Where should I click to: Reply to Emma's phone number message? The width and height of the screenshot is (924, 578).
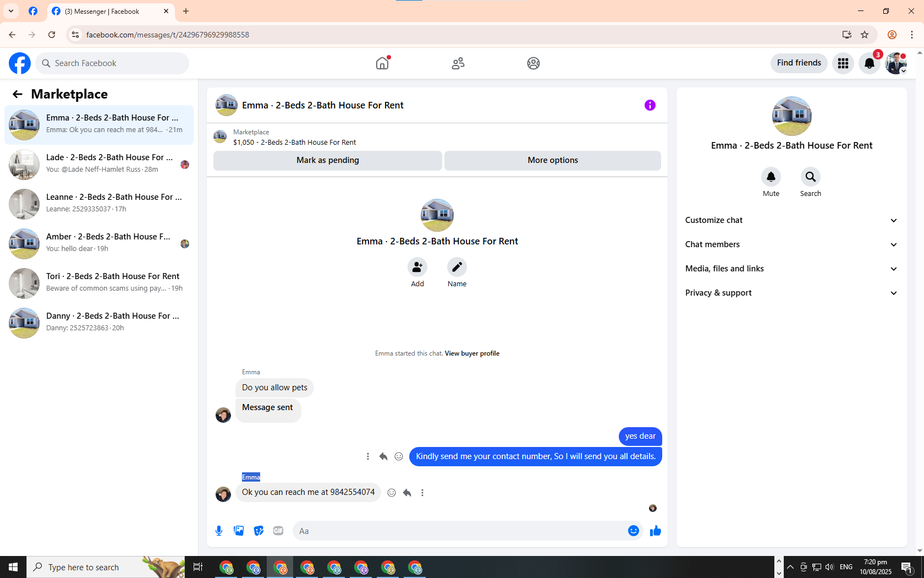(407, 493)
